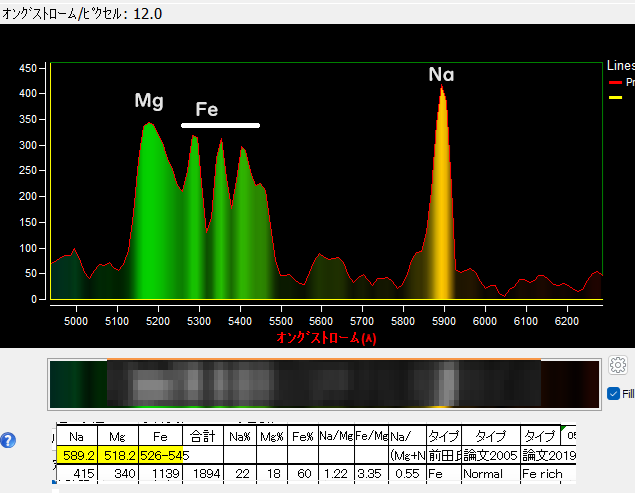This screenshot has height=493, width=635.
Task: Click the cell with total 1894
Action: [203, 473]
